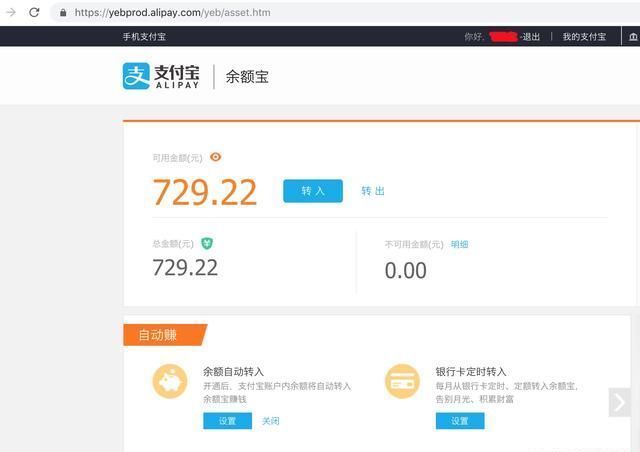Click the 不可用金额(元) label
The image size is (640, 452).
point(414,244)
